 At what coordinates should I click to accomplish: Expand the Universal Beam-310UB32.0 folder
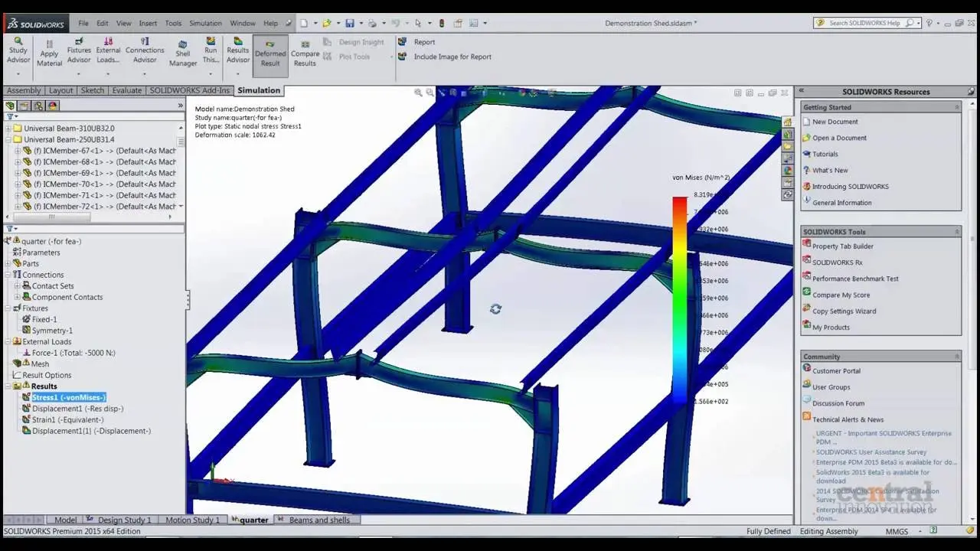pos(8,129)
